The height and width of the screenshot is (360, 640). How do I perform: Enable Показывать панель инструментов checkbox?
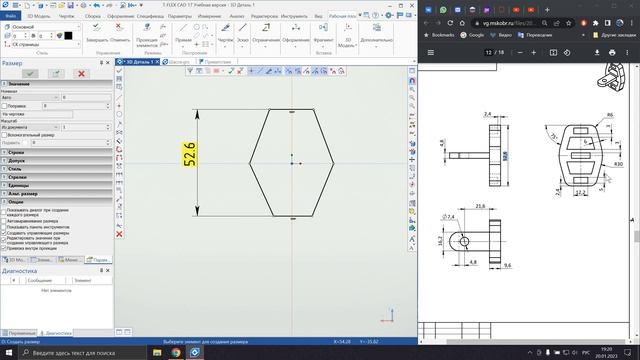click(4, 227)
